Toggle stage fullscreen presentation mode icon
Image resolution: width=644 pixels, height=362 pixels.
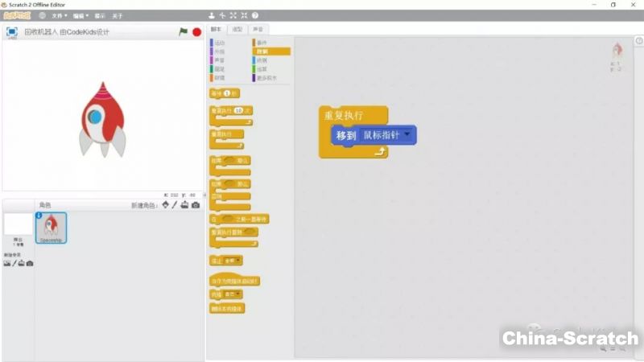tap(12, 32)
